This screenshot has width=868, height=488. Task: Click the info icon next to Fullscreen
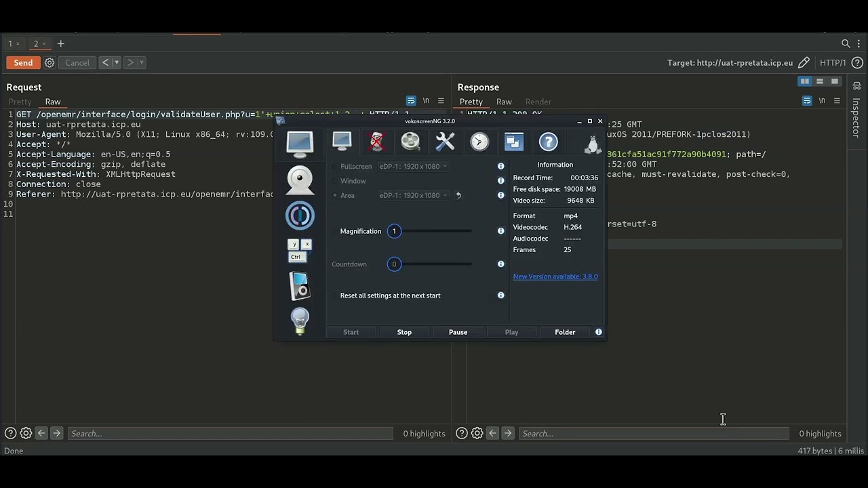[501, 166]
